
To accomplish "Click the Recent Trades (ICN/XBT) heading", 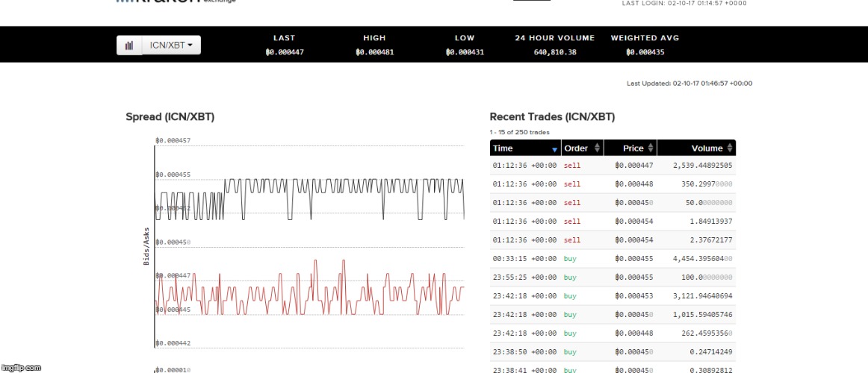I will coord(552,117).
